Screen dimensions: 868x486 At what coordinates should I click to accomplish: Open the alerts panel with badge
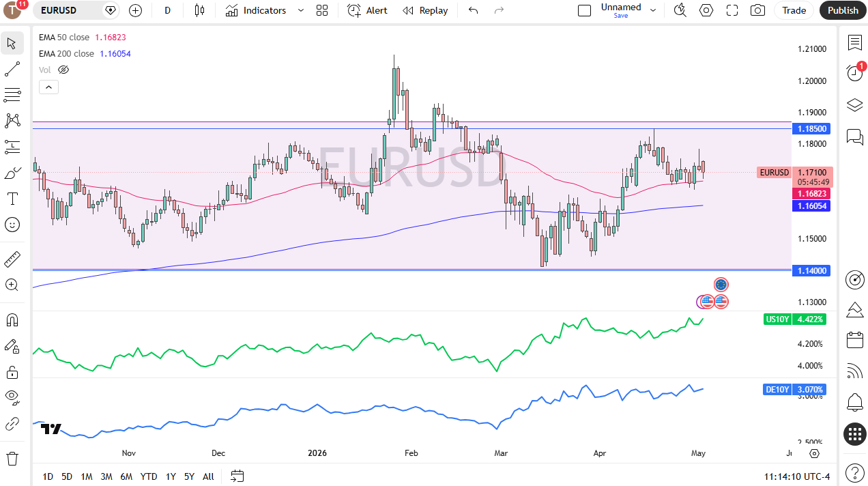coord(855,72)
